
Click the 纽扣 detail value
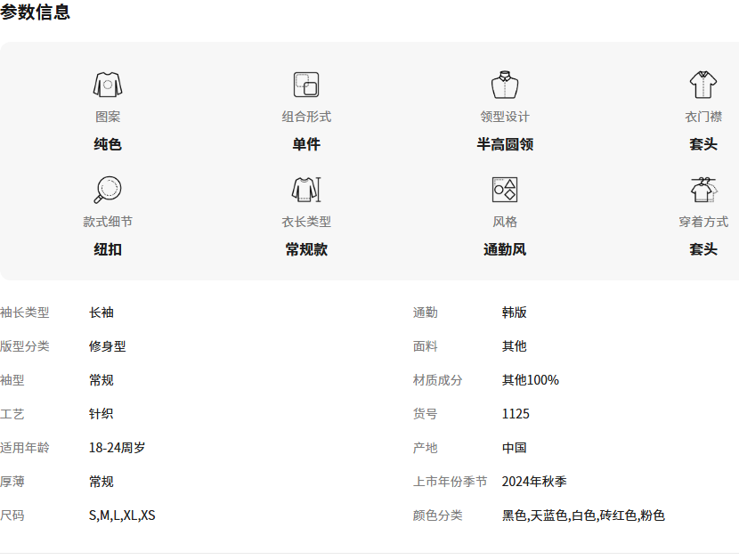click(108, 249)
